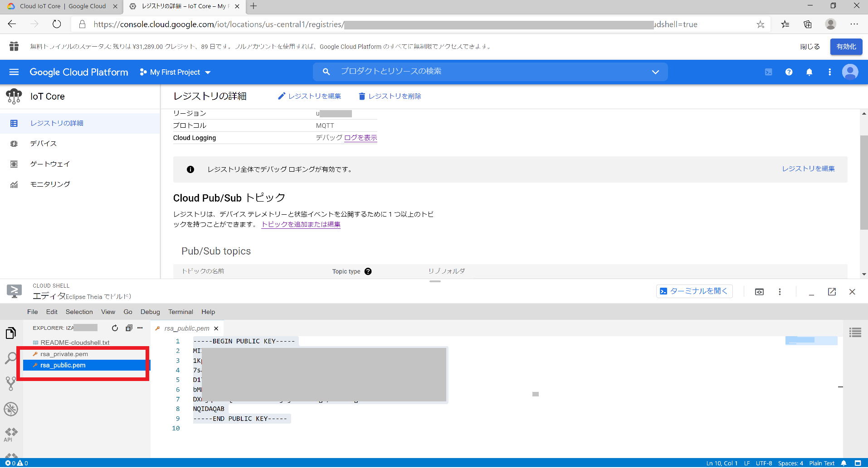
Task: Open Cloud Shell more options three-dot menu
Action: pyautogui.click(x=780, y=292)
